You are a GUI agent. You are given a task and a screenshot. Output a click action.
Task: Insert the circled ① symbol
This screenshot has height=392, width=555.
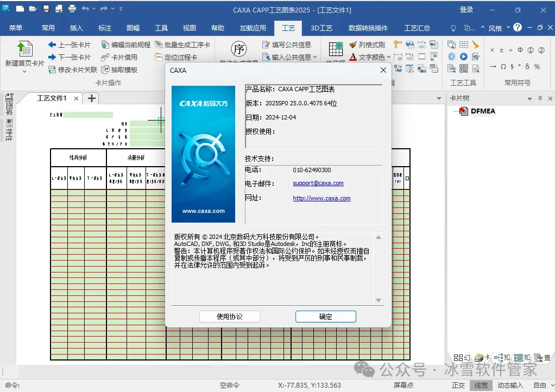pyautogui.click(x=531, y=50)
